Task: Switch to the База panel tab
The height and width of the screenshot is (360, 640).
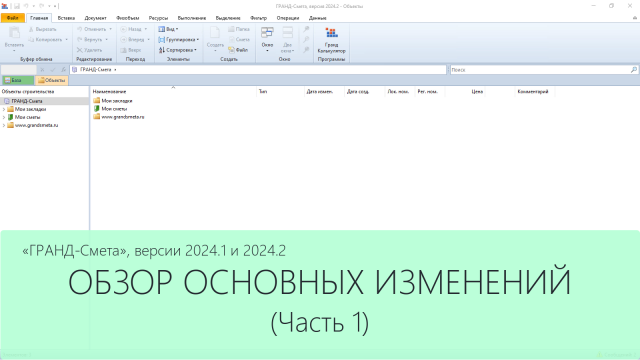Action: (x=18, y=80)
